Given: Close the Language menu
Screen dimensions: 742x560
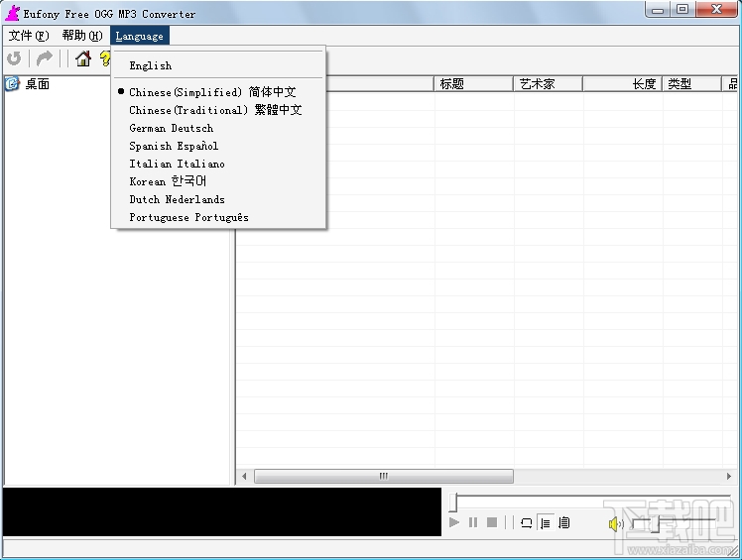Looking at the screenshot, I should coord(140,36).
